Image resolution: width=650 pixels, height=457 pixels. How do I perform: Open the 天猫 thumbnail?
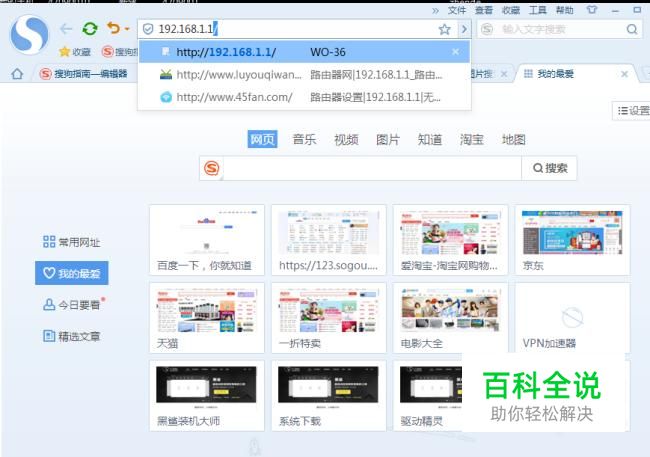(x=207, y=318)
